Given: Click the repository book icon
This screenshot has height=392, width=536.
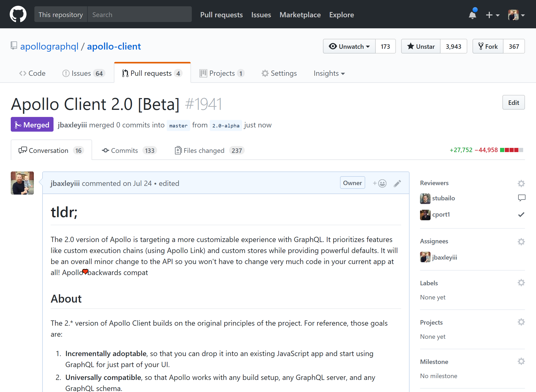Looking at the screenshot, I should click(x=14, y=46).
